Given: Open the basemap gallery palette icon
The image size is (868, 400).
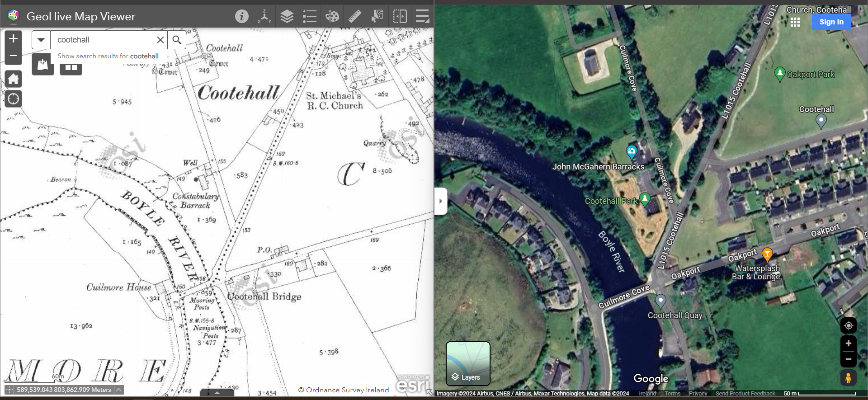Looking at the screenshot, I should coord(332,16).
